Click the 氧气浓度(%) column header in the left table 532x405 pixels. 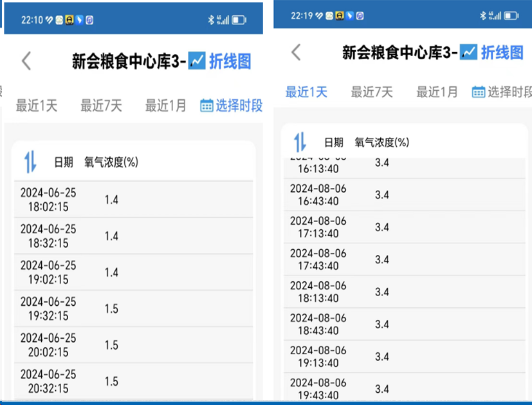pyautogui.click(x=111, y=162)
